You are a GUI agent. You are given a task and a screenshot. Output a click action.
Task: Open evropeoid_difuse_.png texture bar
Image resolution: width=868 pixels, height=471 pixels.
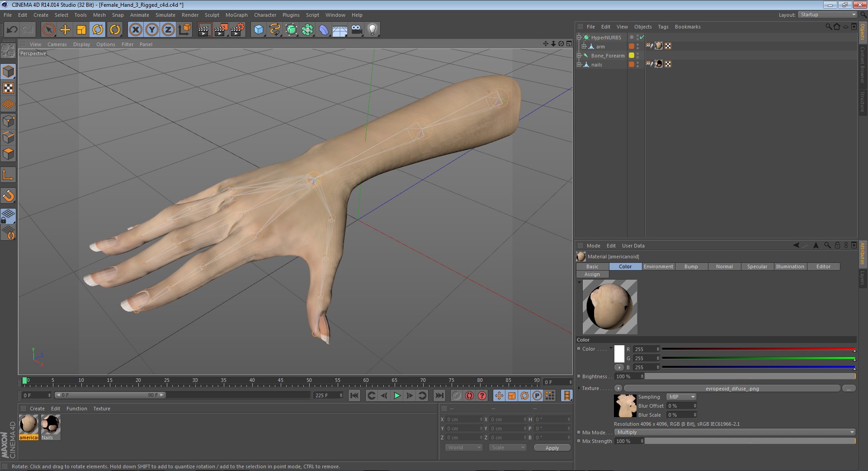tap(732, 388)
